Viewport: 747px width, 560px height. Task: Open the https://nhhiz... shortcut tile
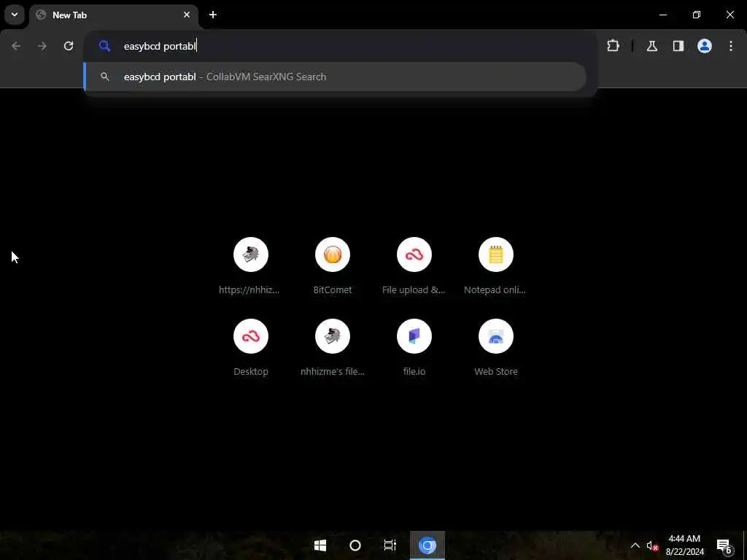[x=251, y=265]
